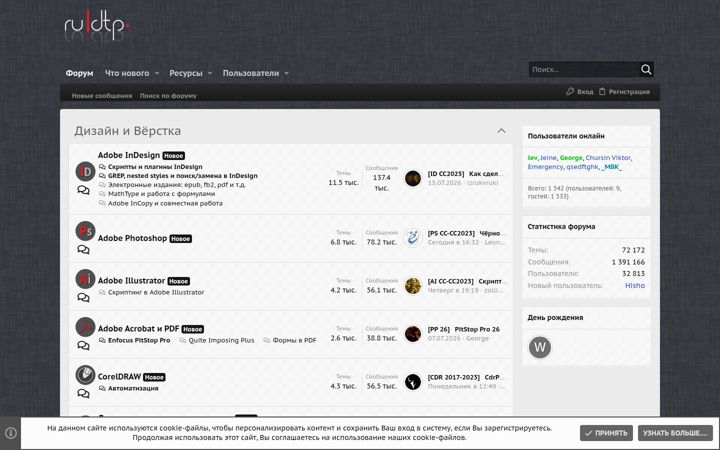The height and width of the screenshot is (450, 720).
Task: Open Электронные издания subforum
Action: click(177, 185)
